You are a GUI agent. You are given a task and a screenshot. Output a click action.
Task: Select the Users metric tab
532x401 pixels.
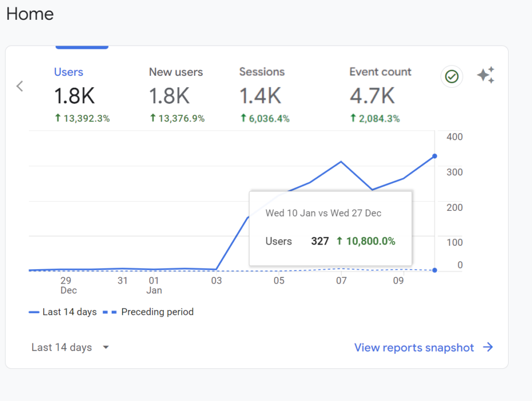(x=69, y=72)
